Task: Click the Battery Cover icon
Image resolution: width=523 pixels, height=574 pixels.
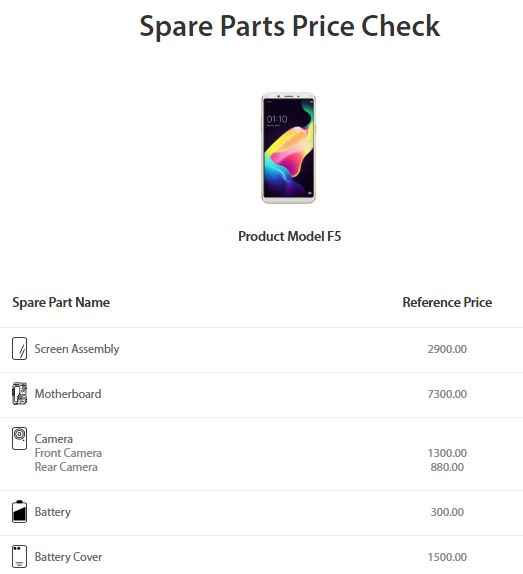Action: [x=19, y=556]
